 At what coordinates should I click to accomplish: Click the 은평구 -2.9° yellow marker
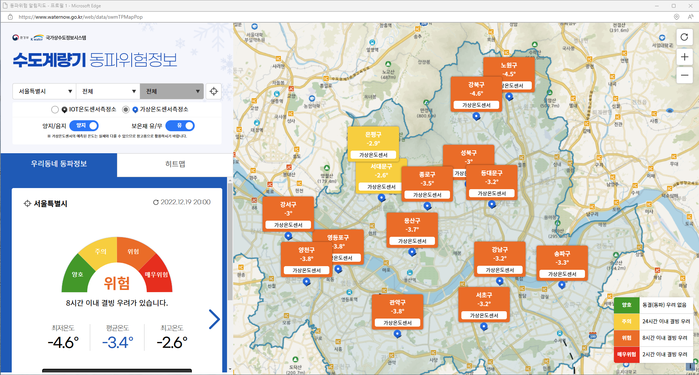coord(373,144)
